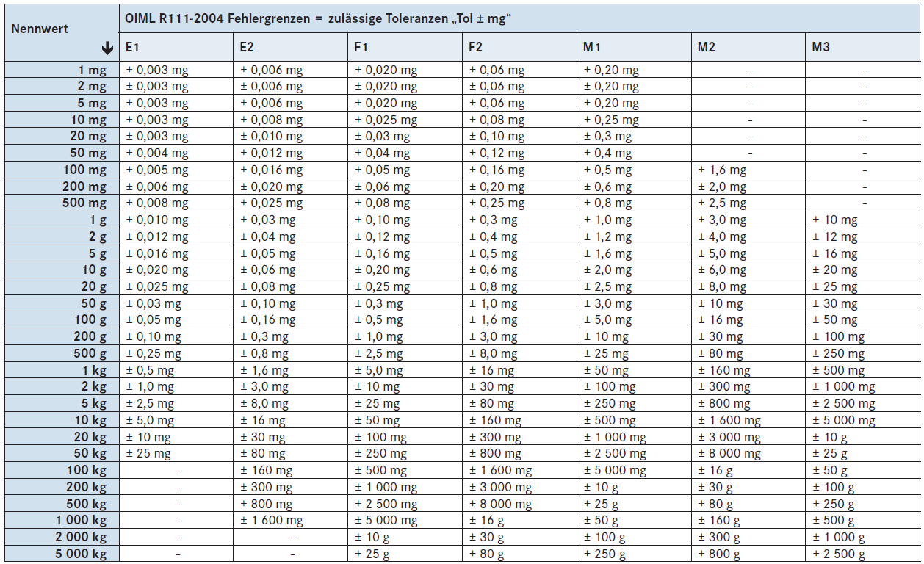Select the 1 mg row label
924x564 pixels.
click(x=92, y=70)
